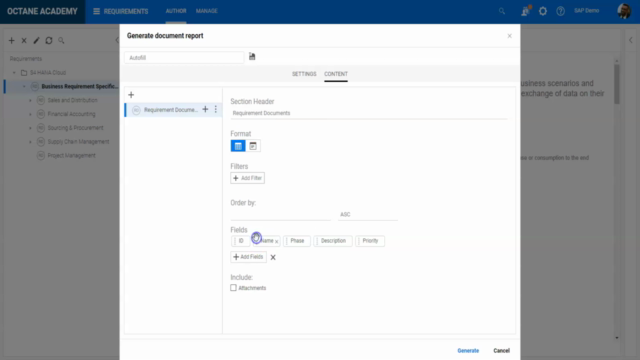Refresh the requirements tree
The height and width of the screenshot is (360, 640).
tap(49, 40)
